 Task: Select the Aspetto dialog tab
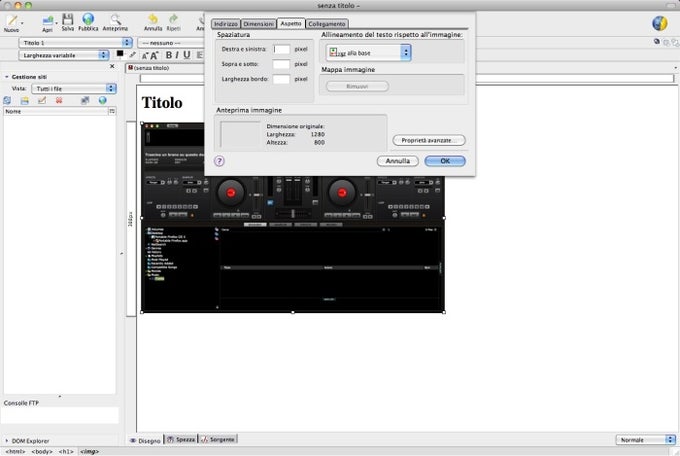pyautogui.click(x=291, y=23)
